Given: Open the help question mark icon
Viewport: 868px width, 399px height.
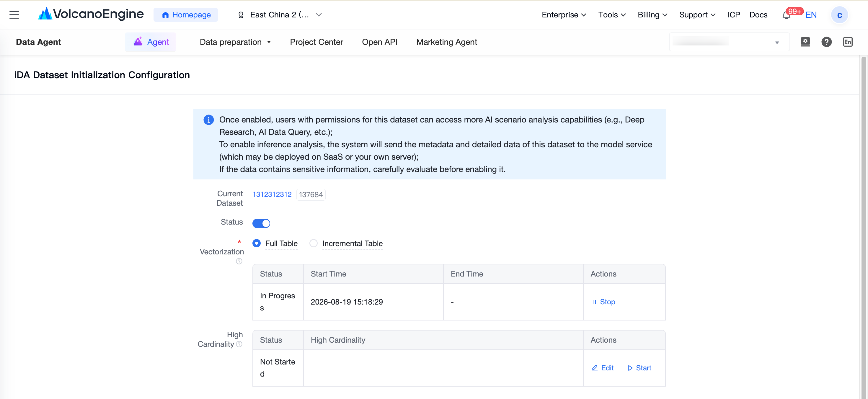Looking at the screenshot, I should 826,42.
